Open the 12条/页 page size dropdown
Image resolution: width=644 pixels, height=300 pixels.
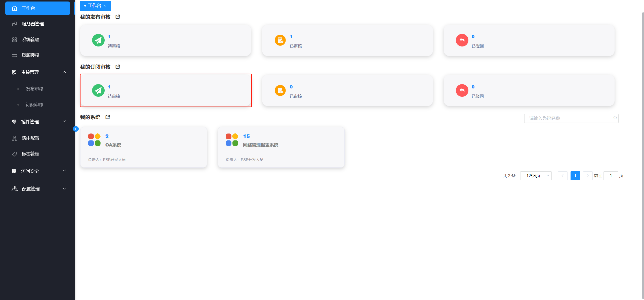click(x=536, y=176)
